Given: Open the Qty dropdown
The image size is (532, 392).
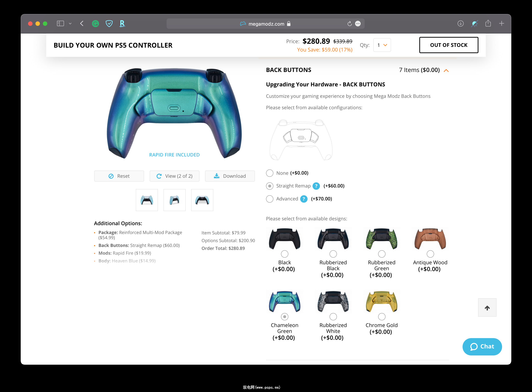Looking at the screenshot, I should 382,45.
